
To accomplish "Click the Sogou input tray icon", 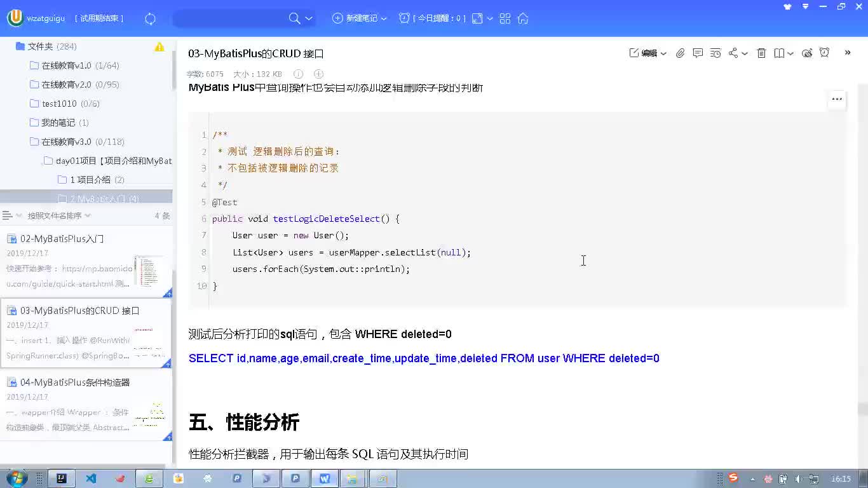I will pyautogui.click(x=734, y=478).
